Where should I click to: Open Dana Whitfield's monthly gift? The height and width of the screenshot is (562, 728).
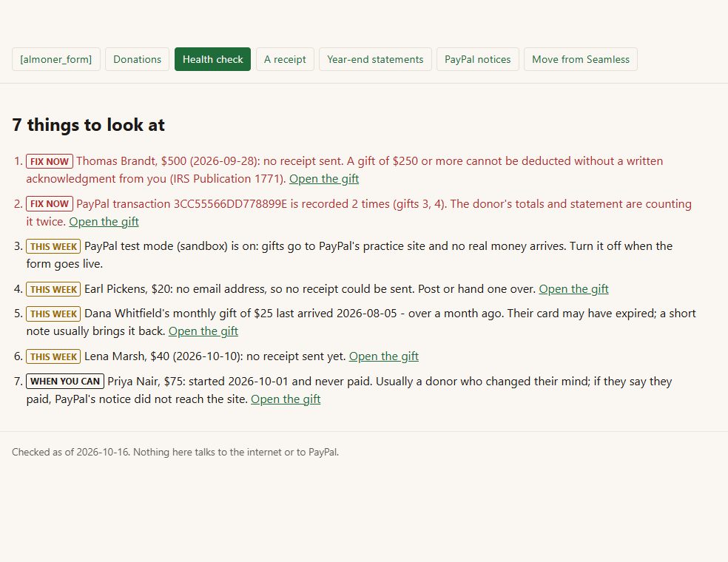(203, 331)
